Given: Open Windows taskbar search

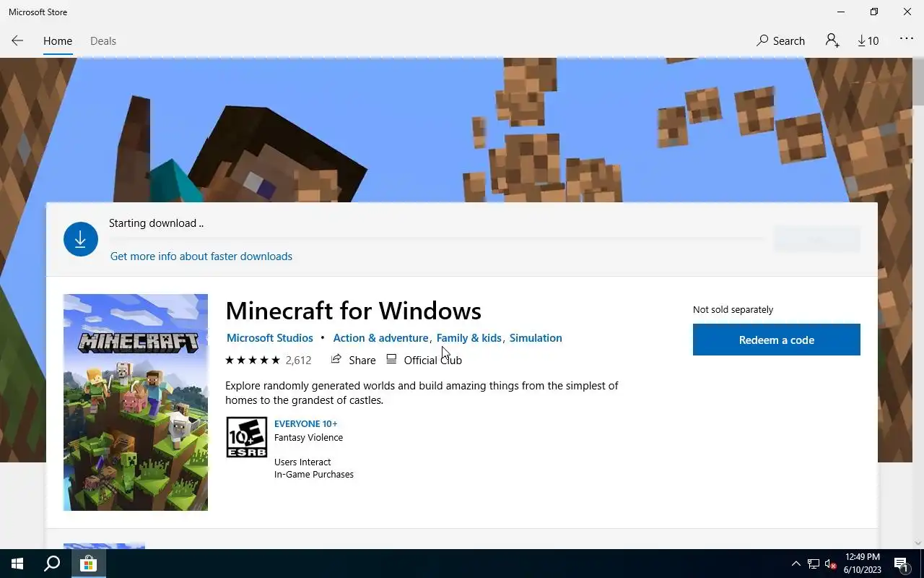Looking at the screenshot, I should [52, 564].
